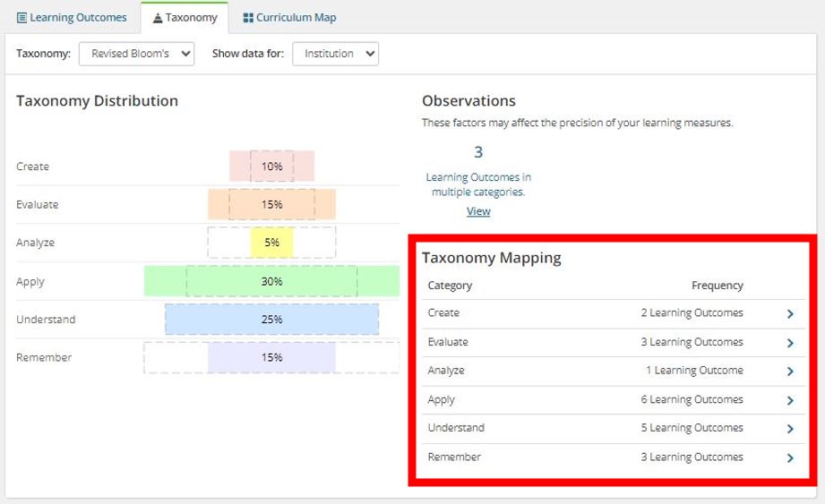Select the 6 Learning Outcomes Apply frequency
The height and width of the screenshot is (504, 825).
[692, 400]
